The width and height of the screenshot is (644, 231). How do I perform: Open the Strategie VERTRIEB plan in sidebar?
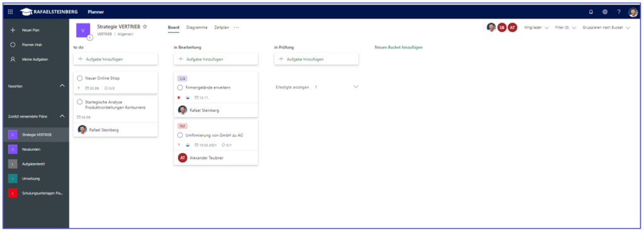coord(36,135)
